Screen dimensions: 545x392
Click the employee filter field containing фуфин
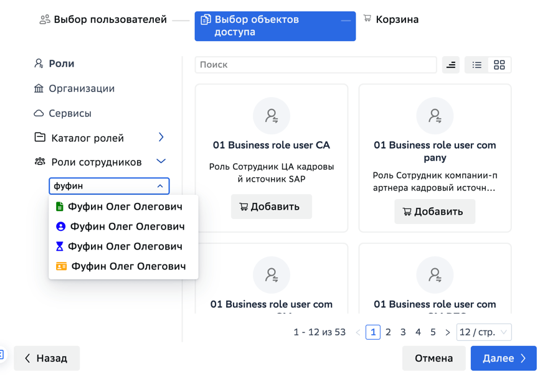click(x=109, y=186)
